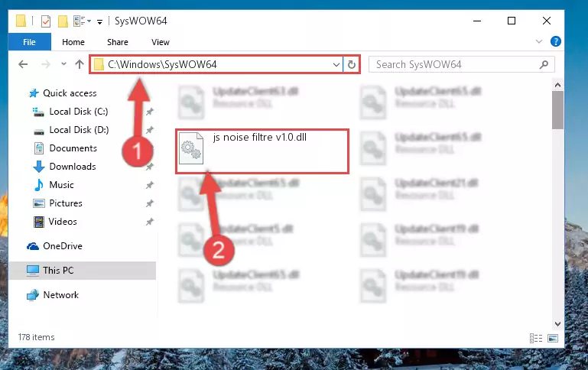Viewport: 588px width, 370px height.
Task: Switch to Details view icon in status bar
Action: point(536,338)
